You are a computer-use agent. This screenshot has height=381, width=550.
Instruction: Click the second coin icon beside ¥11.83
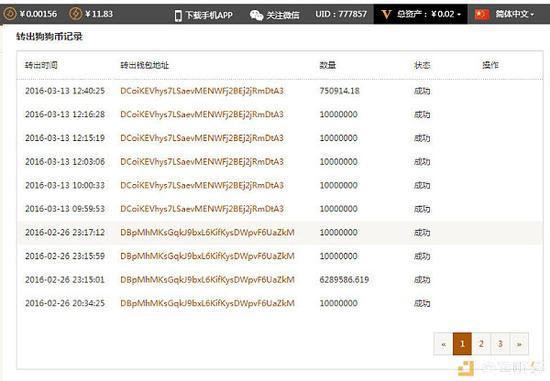point(75,14)
